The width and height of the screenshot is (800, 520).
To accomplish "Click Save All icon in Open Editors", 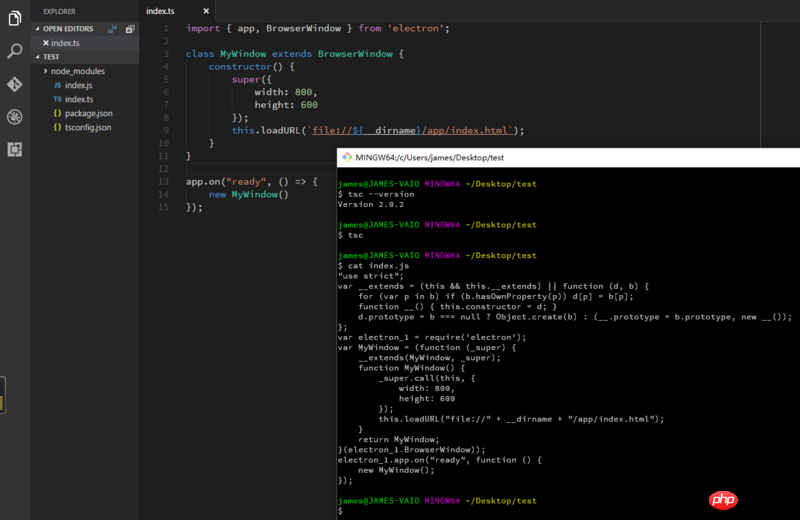I will point(115,29).
